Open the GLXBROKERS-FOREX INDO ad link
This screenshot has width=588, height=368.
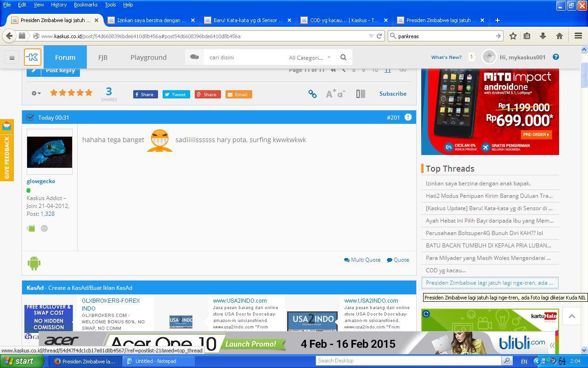click(111, 305)
